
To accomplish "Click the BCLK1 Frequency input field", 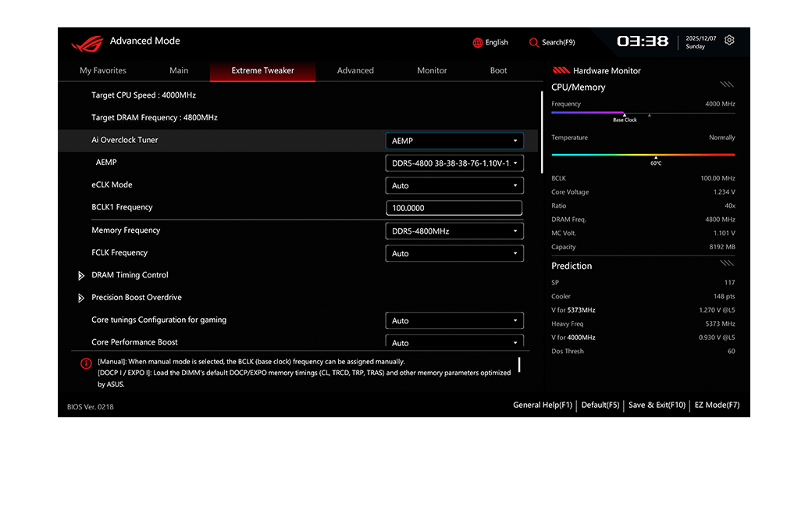I will point(454,209).
